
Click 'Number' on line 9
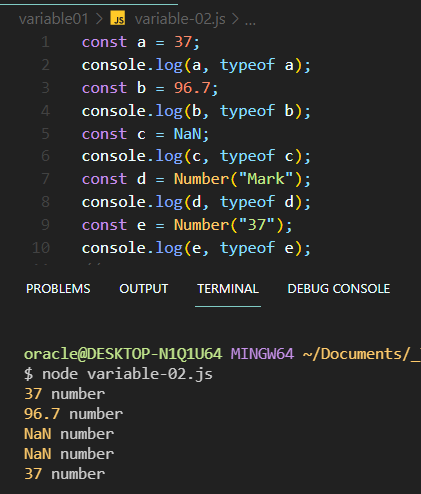201,225
